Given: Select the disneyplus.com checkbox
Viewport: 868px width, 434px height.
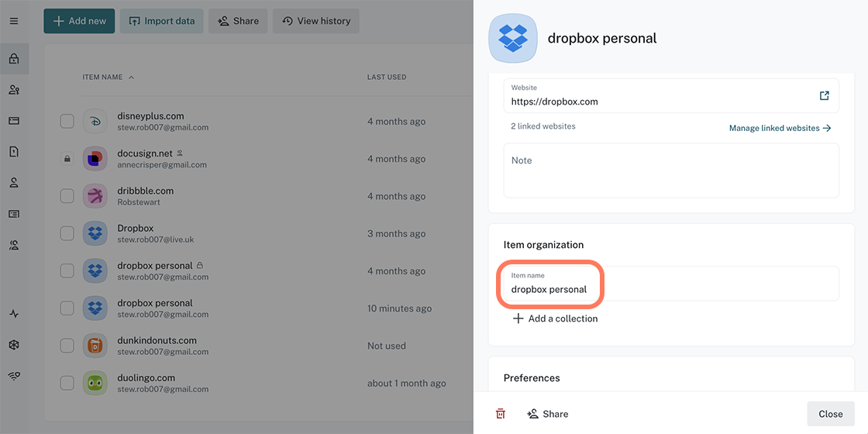Looking at the screenshot, I should [67, 121].
